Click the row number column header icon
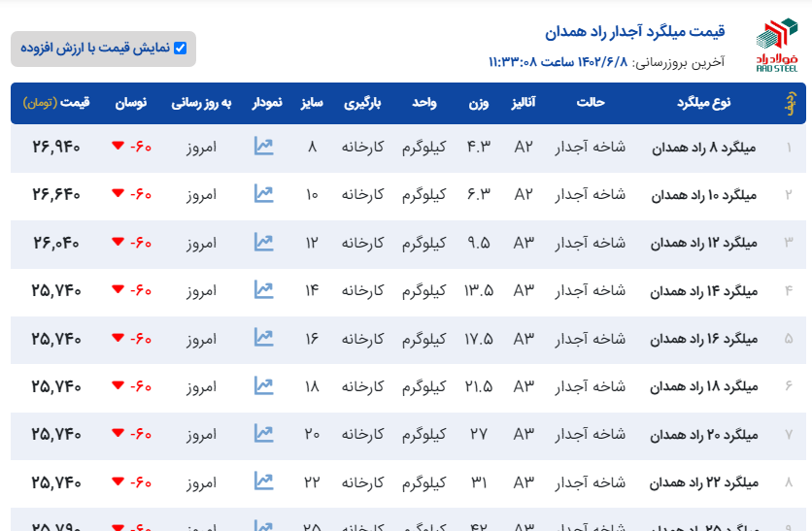 click(789, 103)
